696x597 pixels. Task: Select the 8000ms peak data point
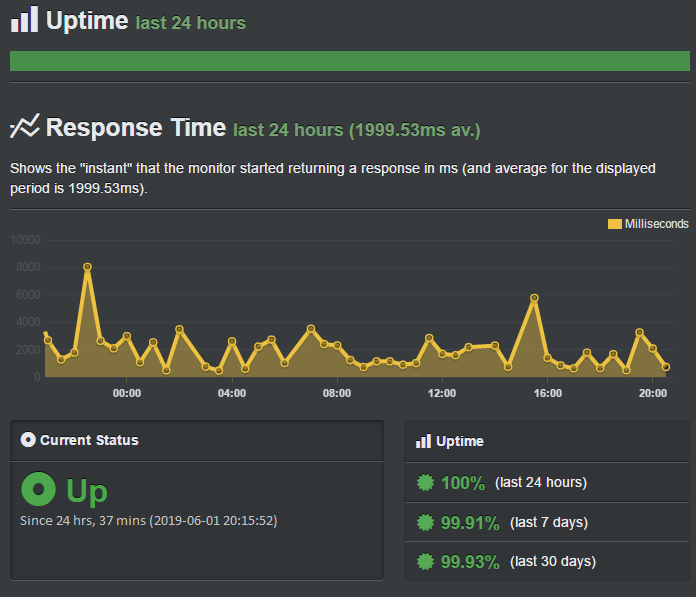tap(87, 267)
